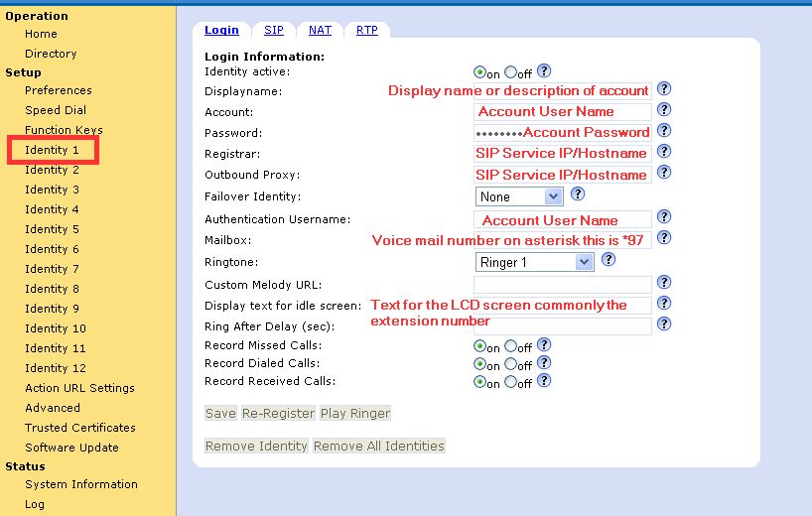812x516 pixels.
Task: Open Software Update in sidebar
Action: [x=71, y=448]
